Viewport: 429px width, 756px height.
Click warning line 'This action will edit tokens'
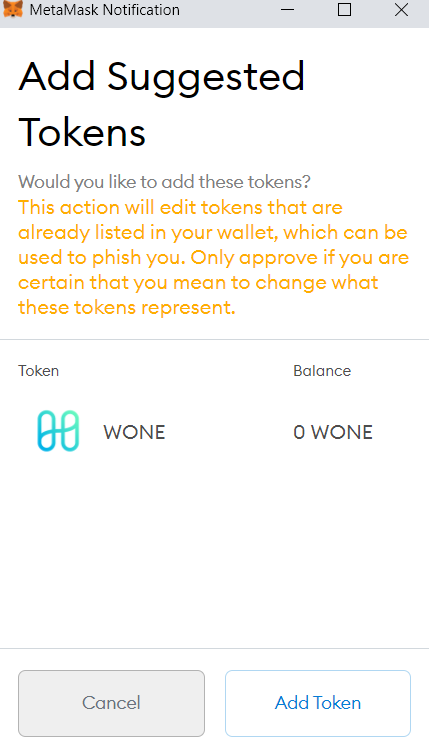pos(180,207)
